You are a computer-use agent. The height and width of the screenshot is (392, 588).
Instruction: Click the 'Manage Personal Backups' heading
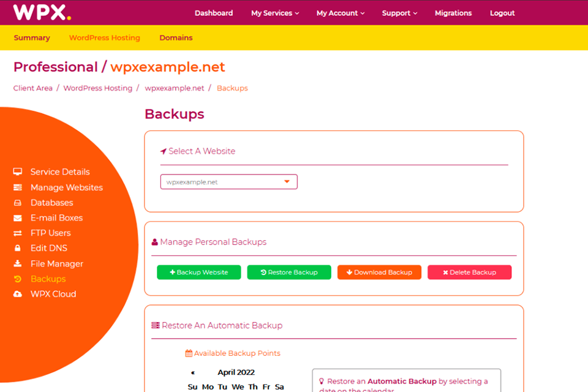pyautogui.click(x=213, y=242)
